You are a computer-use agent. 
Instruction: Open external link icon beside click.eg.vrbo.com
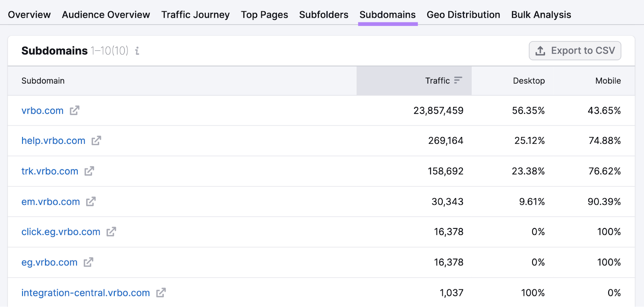pyautogui.click(x=111, y=232)
